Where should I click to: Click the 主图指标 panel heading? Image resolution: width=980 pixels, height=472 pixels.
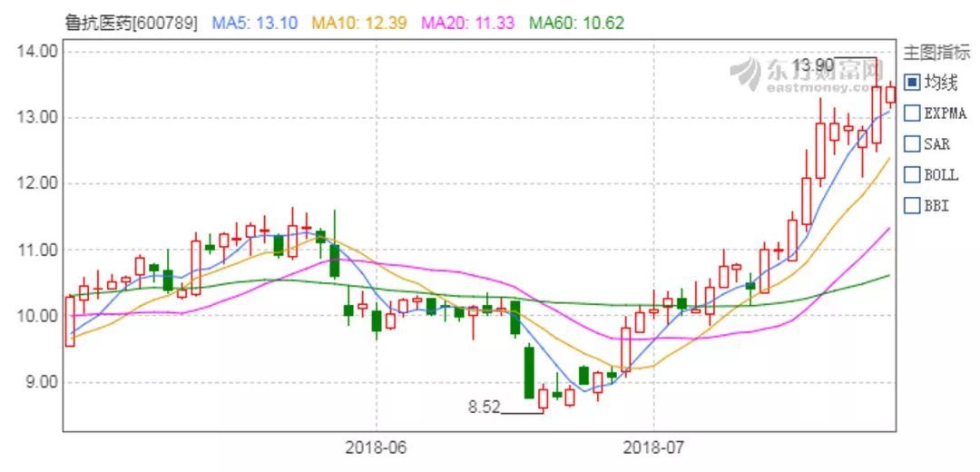(x=936, y=53)
